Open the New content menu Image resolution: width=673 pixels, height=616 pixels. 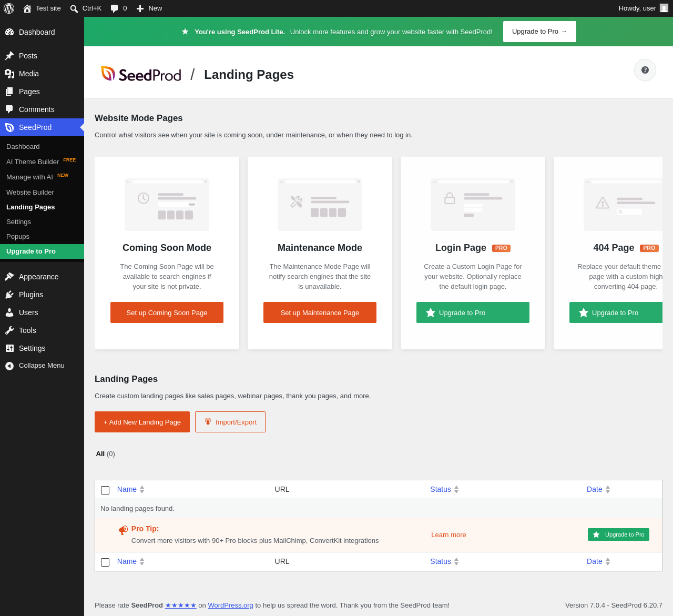coord(149,8)
